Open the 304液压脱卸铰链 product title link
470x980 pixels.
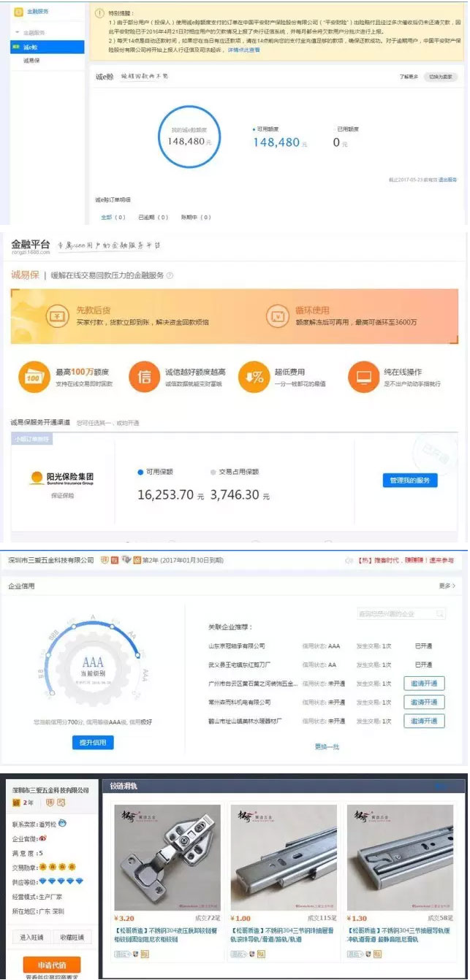tap(167, 934)
